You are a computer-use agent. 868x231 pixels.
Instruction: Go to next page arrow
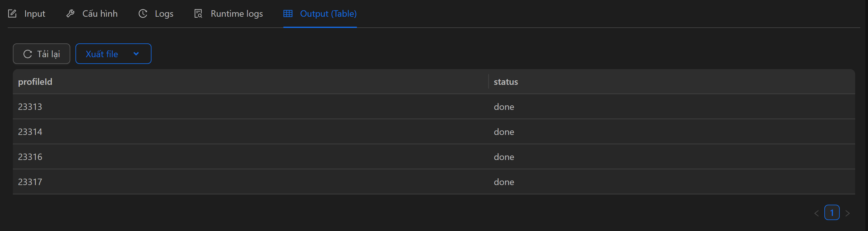point(847,213)
